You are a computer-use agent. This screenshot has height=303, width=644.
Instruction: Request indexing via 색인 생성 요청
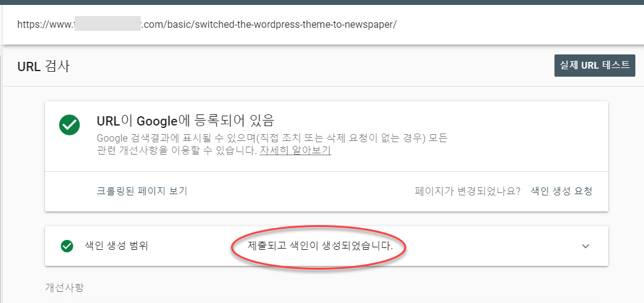[561, 190]
